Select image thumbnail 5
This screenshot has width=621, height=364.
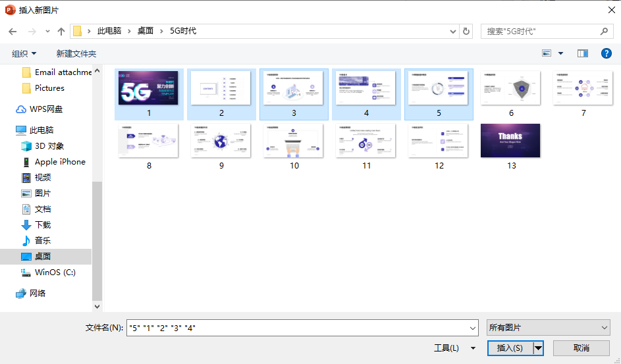point(439,94)
